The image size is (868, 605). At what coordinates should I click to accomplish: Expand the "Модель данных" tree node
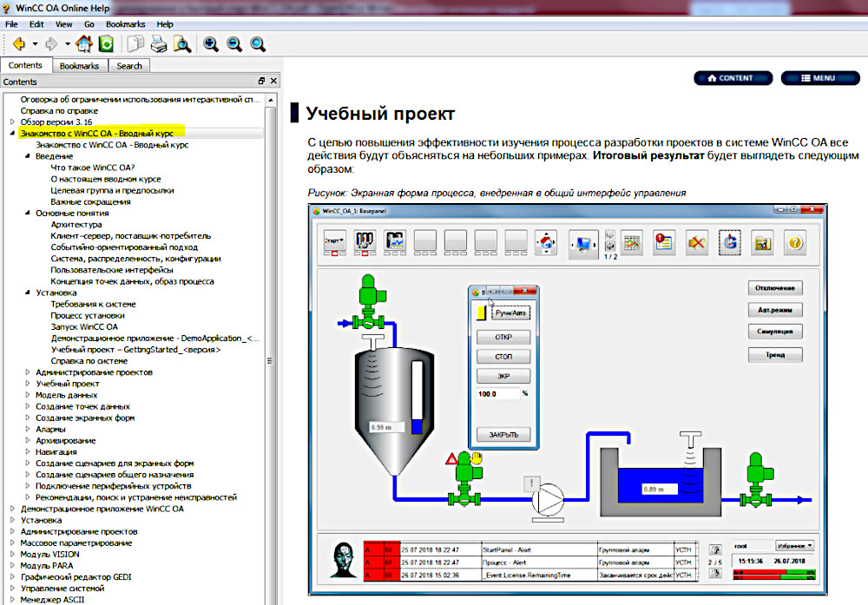(x=27, y=395)
